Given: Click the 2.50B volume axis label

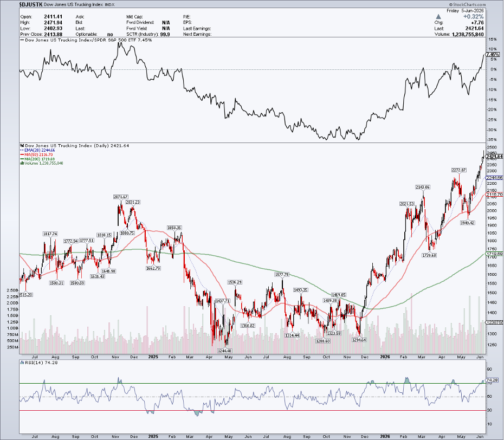Looking at the screenshot, I should [x=12, y=290].
